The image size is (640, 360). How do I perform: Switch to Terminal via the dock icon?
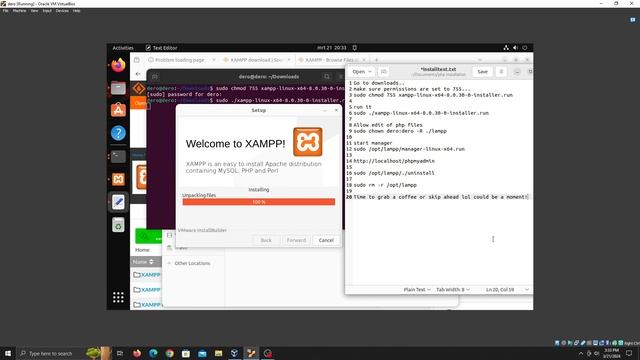[118, 156]
